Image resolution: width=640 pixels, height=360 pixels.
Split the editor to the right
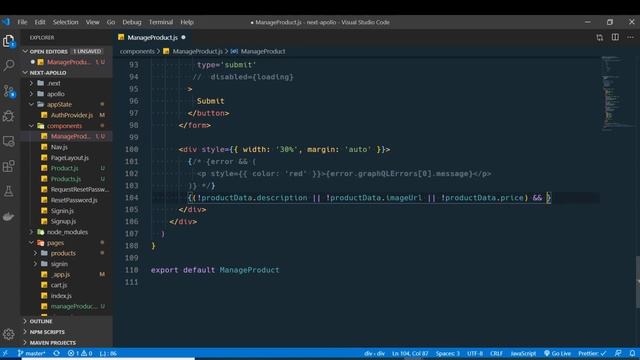tap(615, 37)
